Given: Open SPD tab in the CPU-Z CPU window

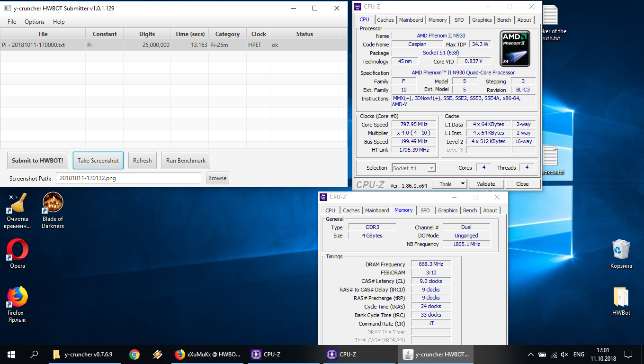Looking at the screenshot, I should pyautogui.click(x=459, y=20).
